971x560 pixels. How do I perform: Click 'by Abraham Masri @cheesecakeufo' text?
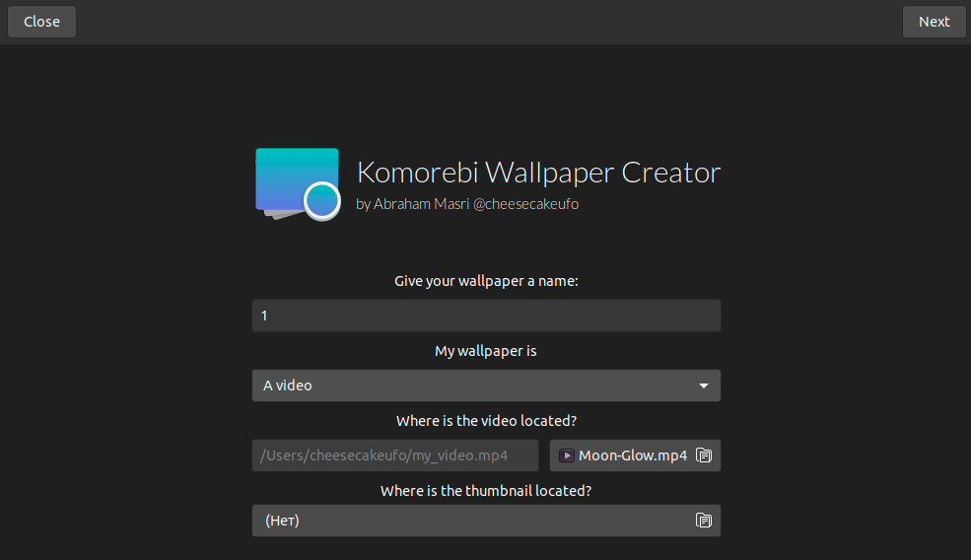[x=467, y=204]
